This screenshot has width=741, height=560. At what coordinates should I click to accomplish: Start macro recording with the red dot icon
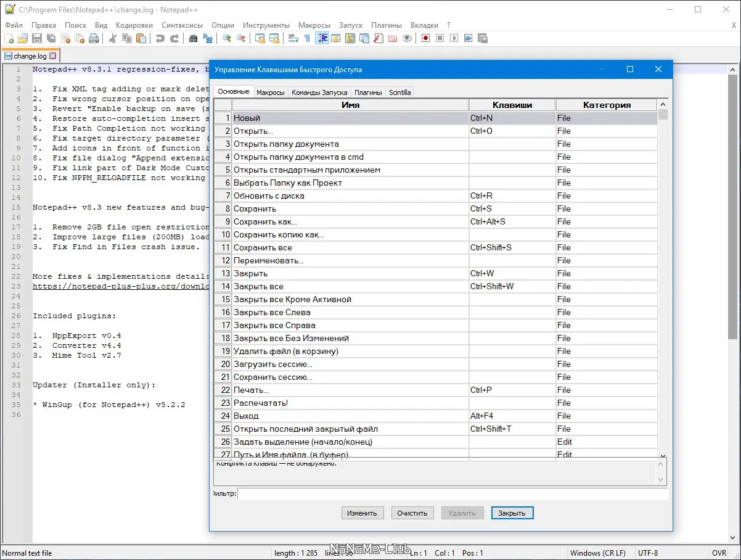tap(425, 38)
